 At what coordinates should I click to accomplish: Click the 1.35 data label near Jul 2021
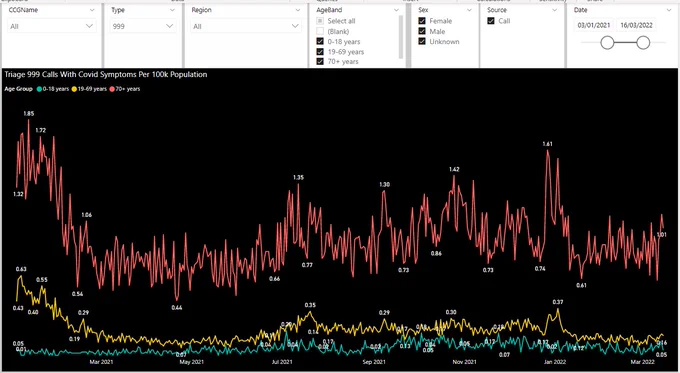298,177
